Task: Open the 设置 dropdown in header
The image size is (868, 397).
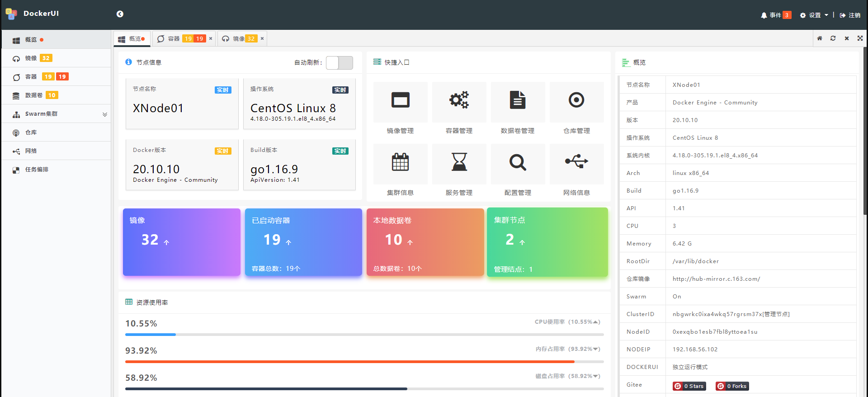Action: 814,15
